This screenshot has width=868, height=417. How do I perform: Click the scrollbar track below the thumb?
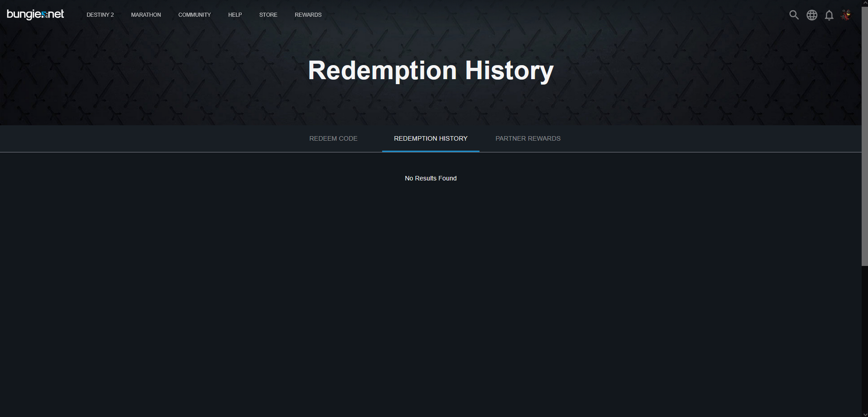coord(864,339)
